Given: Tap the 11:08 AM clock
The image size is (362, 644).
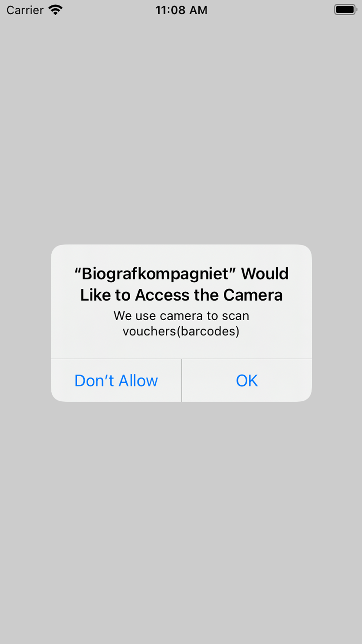Looking at the screenshot, I should coord(181,10).
